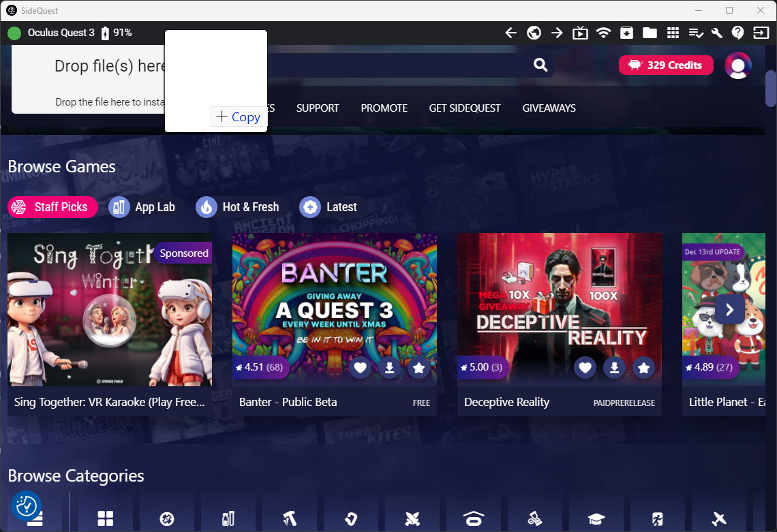The height and width of the screenshot is (532, 777).
Task: Click star icon on Banter card
Action: pyautogui.click(x=418, y=368)
